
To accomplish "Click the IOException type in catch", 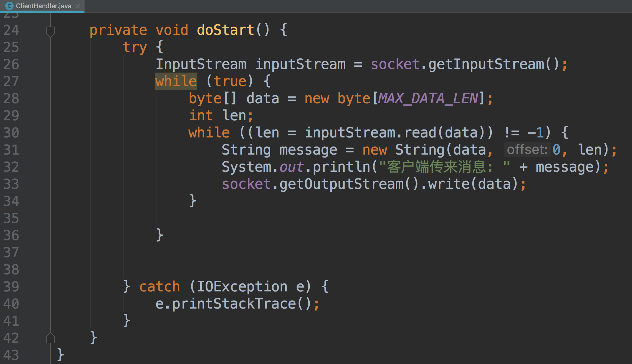I will coord(242,287).
